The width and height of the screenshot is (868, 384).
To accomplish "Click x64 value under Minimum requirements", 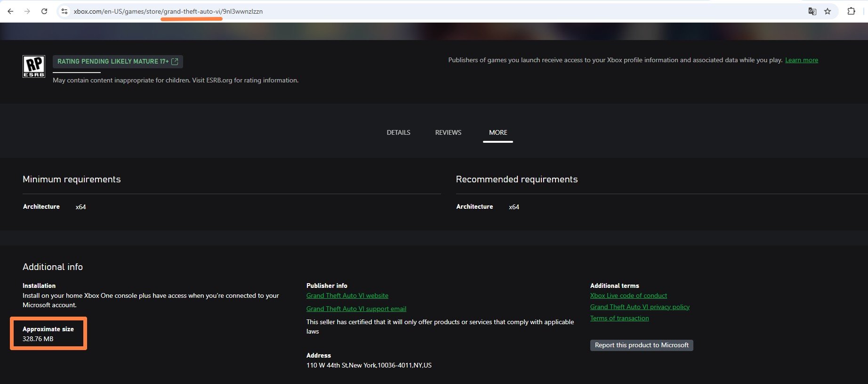I will point(80,207).
